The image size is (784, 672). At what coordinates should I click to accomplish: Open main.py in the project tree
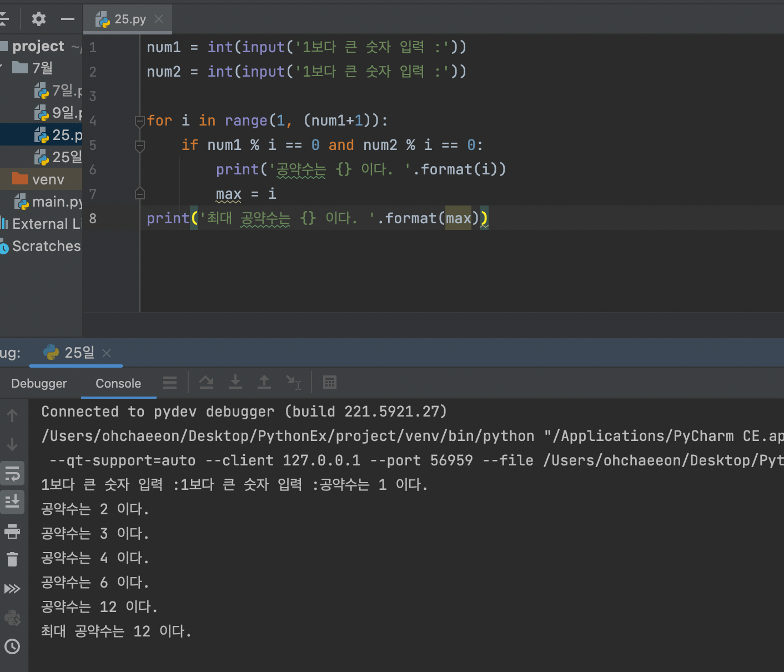[41, 202]
